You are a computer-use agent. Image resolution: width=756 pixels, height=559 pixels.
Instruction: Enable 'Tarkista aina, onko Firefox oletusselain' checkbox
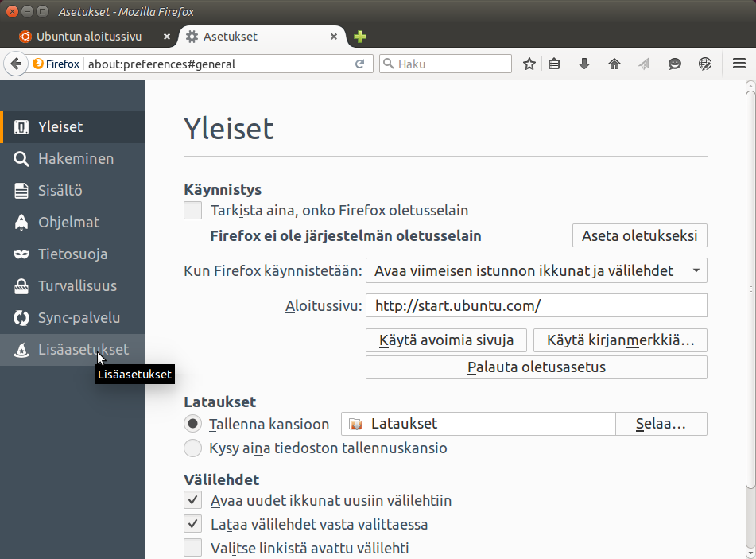pos(192,211)
